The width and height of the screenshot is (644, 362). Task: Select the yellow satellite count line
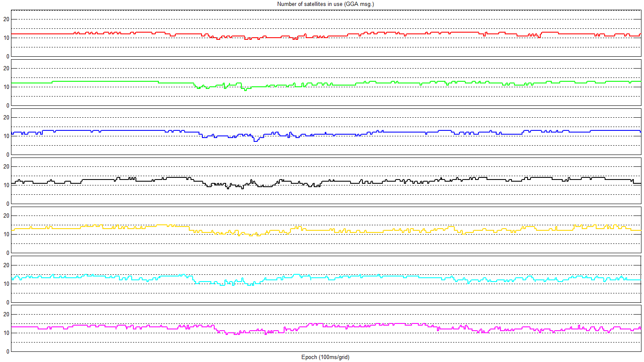tap(64, 229)
